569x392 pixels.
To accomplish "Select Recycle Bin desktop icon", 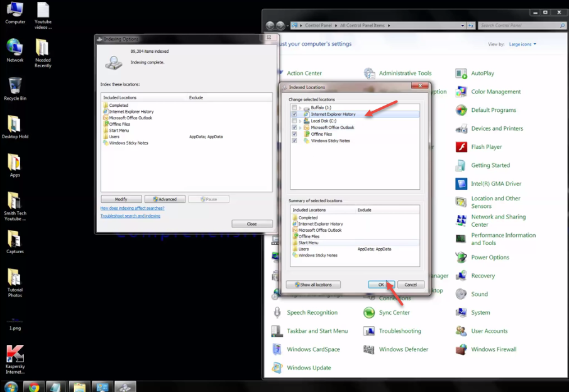I will pos(15,89).
